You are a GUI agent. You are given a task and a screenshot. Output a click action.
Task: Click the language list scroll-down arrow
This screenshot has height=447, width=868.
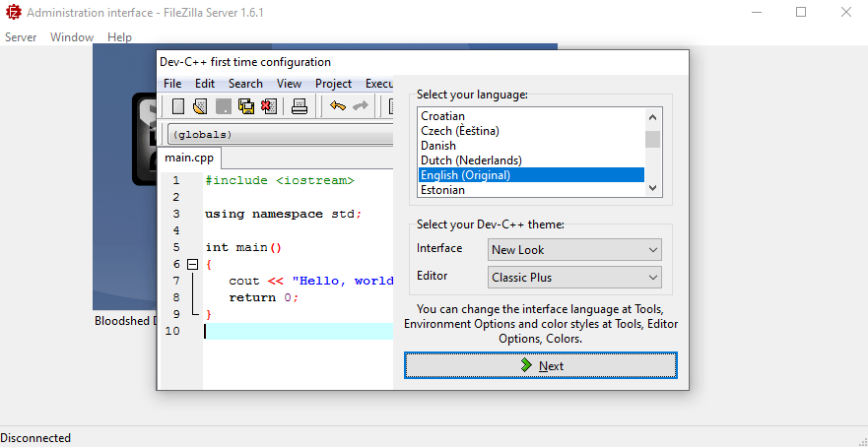(652, 188)
